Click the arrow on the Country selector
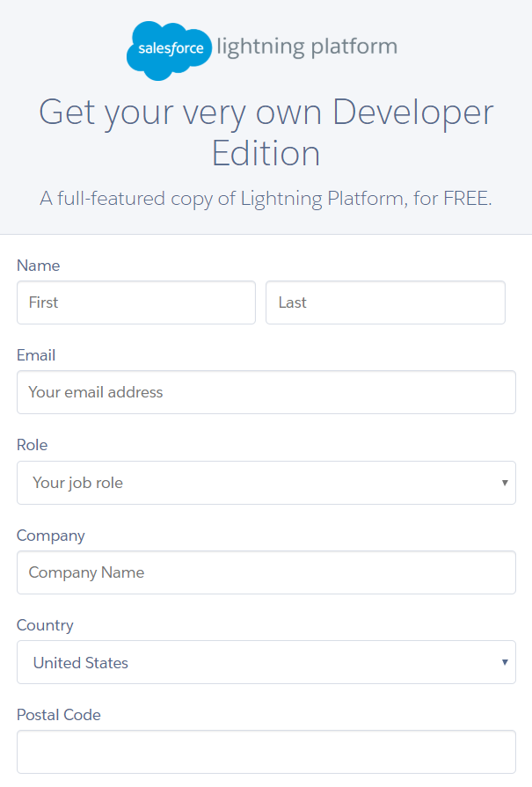Image resolution: width=532 pixels, height=787 pixels. click(505, 662)
